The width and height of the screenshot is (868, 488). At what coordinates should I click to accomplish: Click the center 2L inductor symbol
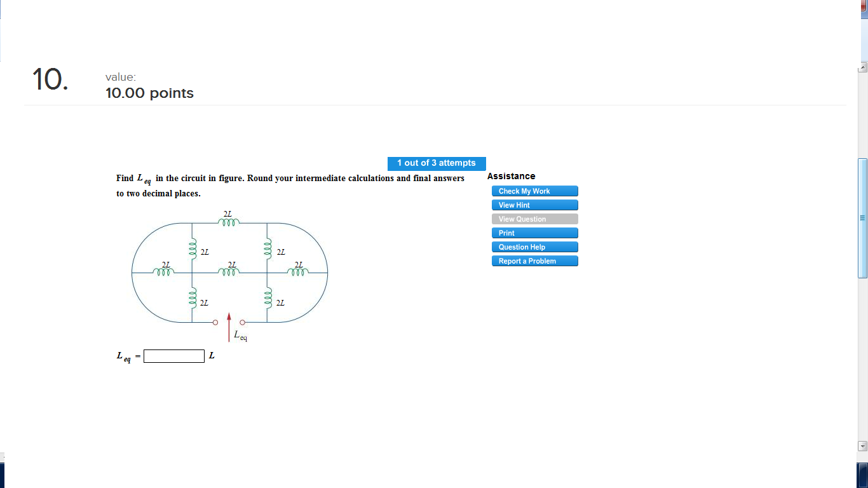229,271
